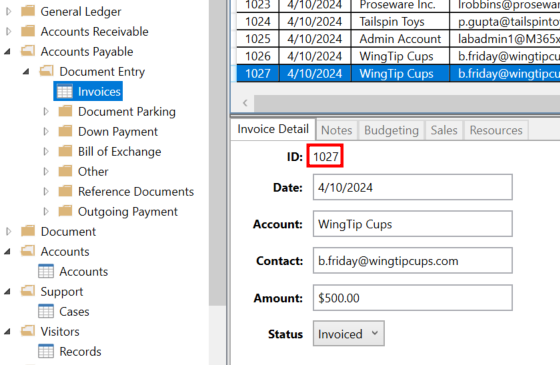This screenshot has height=365, width=560.
Task: Select invoice ID cell 1026
Action: tap(258, 56)
